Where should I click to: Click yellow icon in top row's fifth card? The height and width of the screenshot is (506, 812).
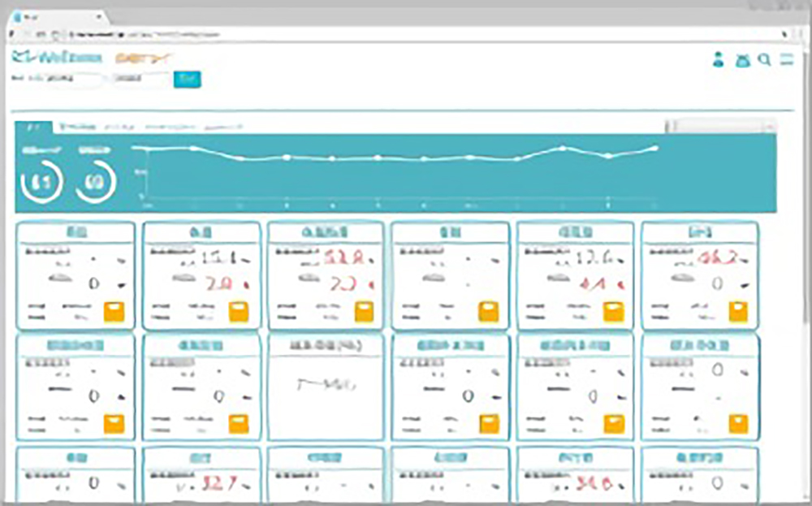coord(613,312)
